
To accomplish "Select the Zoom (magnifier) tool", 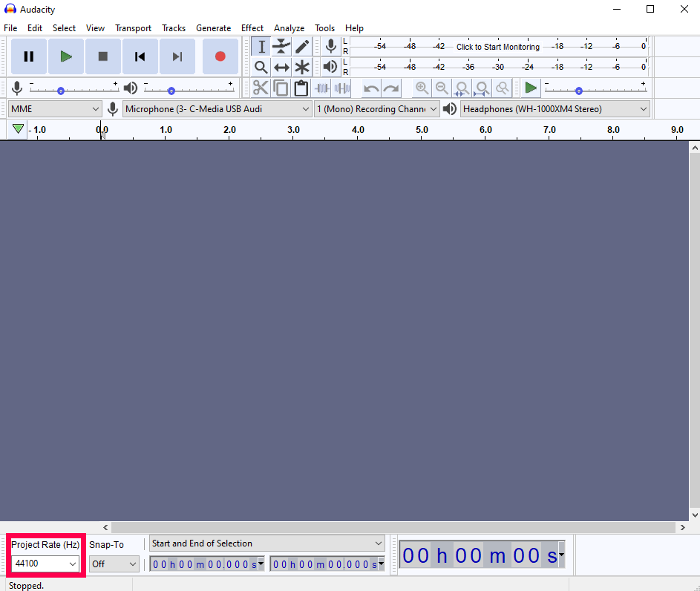I will pyautogui.click(x=261, y=68).
